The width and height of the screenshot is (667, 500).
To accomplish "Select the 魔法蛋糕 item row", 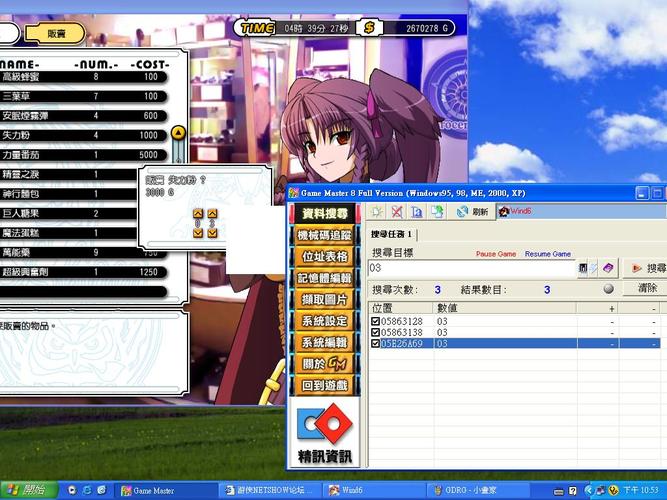I will [69, 233].
